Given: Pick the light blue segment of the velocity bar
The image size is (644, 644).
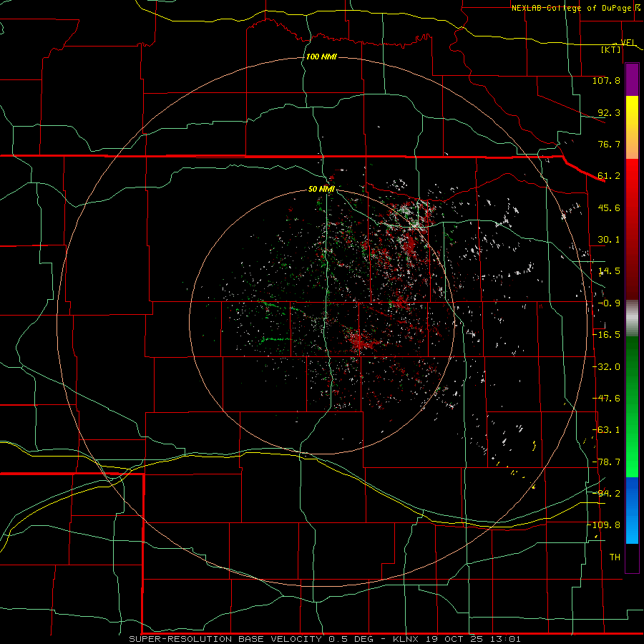Looking at the screenshot, I should click(x=632, y=529).
